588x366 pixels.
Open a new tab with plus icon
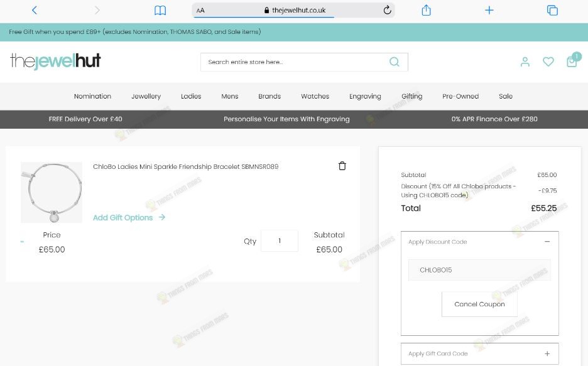click(489, 10)
